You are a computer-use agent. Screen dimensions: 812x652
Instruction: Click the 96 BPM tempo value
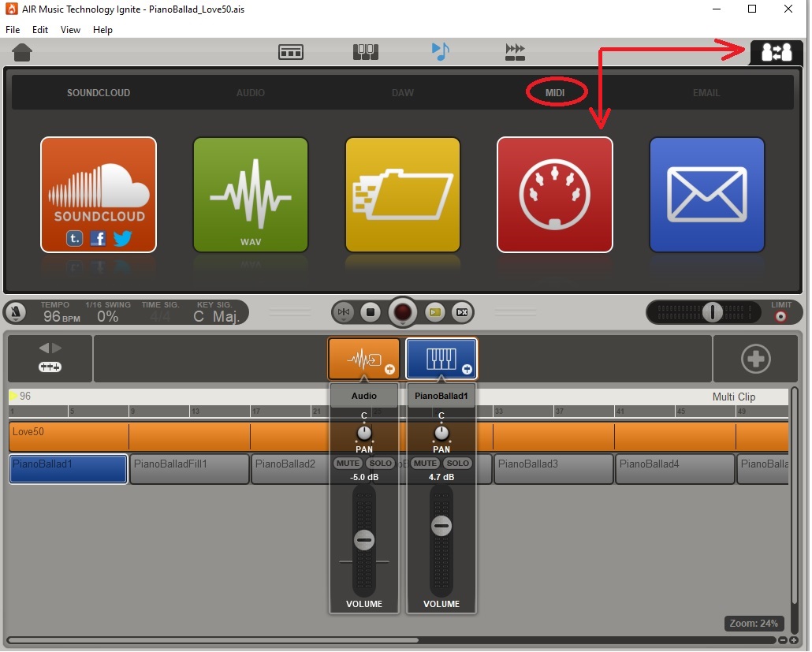(61, 316)
